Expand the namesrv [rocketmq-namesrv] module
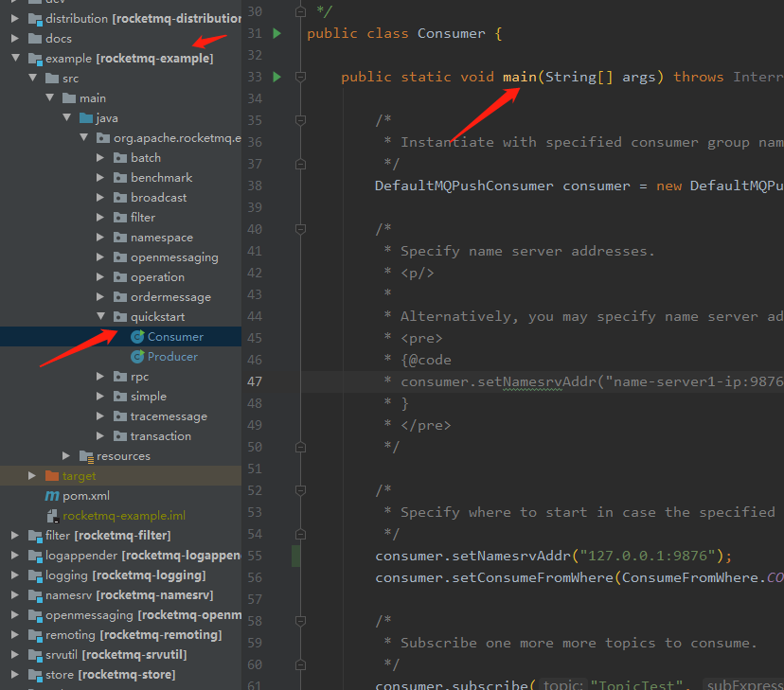Image resolution: width=784 pixels, height=690 pixels. pyautogui.click(x=15, y=595)
